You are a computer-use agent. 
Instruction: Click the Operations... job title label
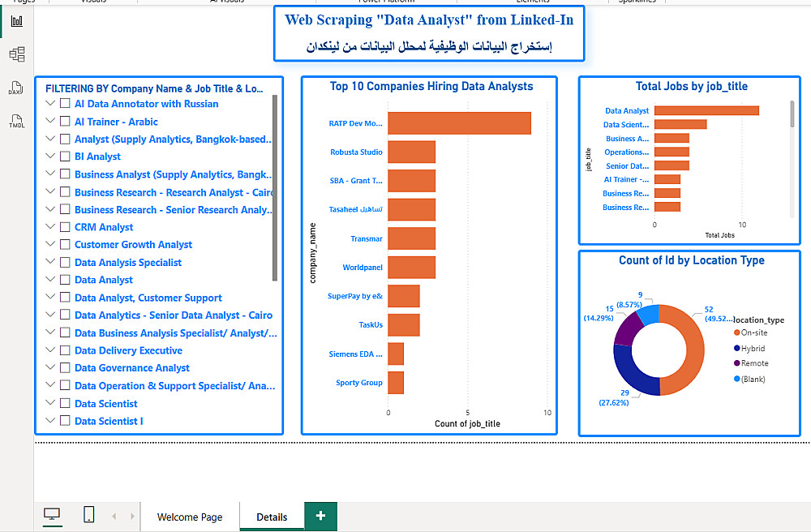click(x=626, y=152)
